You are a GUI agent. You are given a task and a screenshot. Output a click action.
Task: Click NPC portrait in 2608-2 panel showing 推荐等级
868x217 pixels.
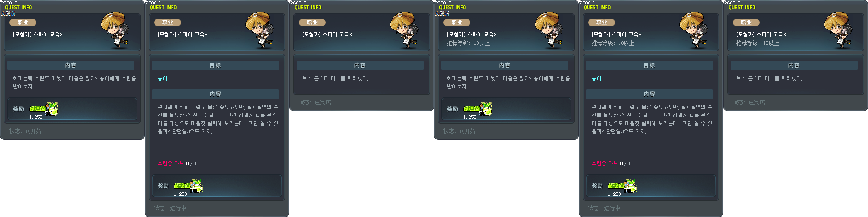(838, 30)
